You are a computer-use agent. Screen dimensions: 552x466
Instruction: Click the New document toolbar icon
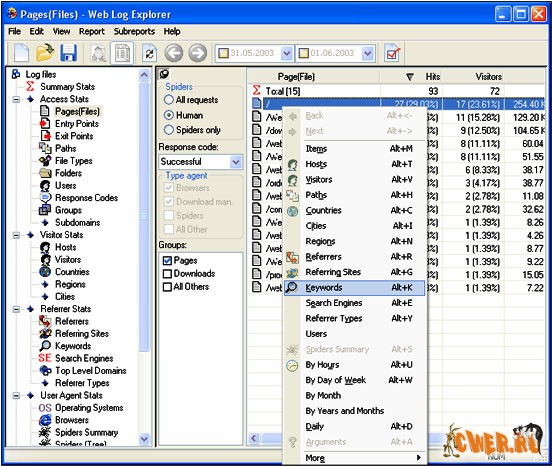[x=21, y=53]
